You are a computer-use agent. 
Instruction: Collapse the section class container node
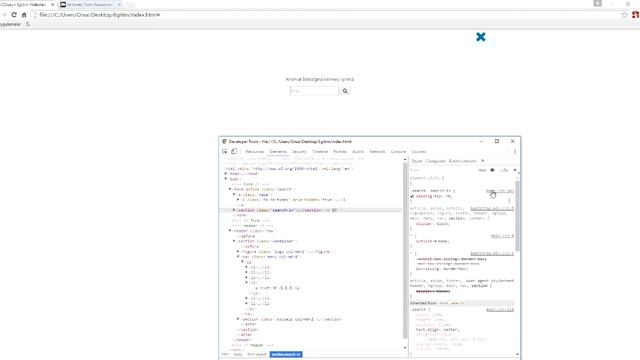point(234,241)
